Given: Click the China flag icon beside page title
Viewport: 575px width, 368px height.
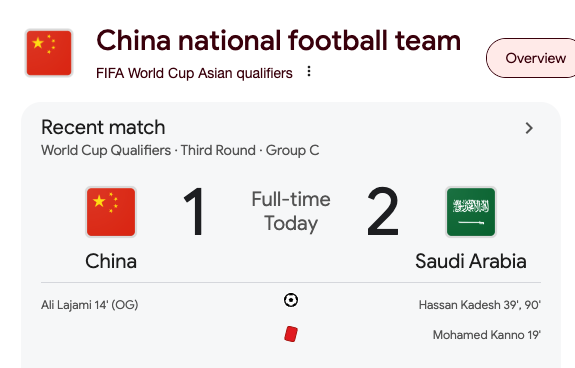Looking at the screenshot, I should tap(49, 53).
